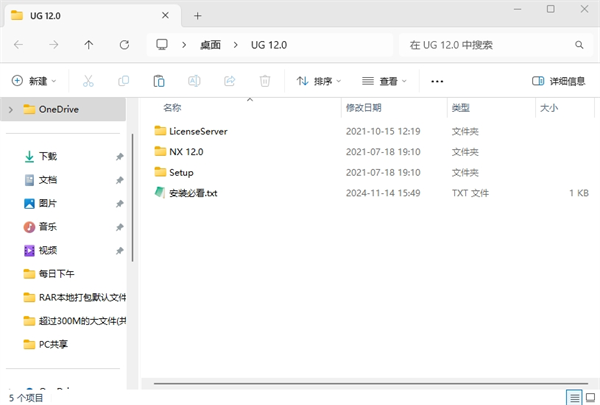Open the 排序 sort dropdown

[x=319, y=81]
